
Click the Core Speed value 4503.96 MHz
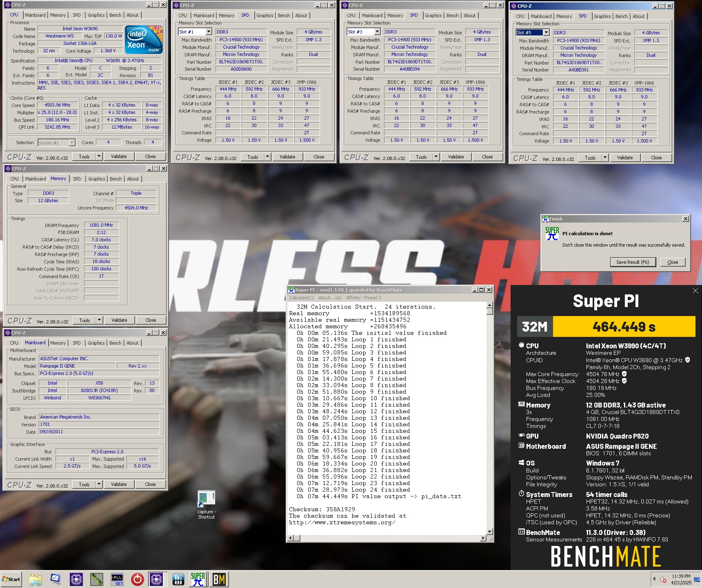coord(58,105)
